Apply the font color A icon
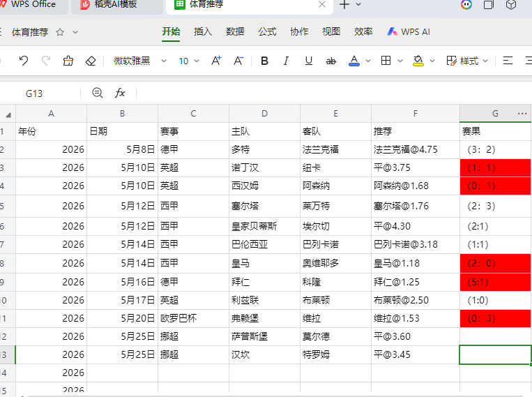Image resolution: width=532 pixels, height=397 pixels. coord(354,61)
